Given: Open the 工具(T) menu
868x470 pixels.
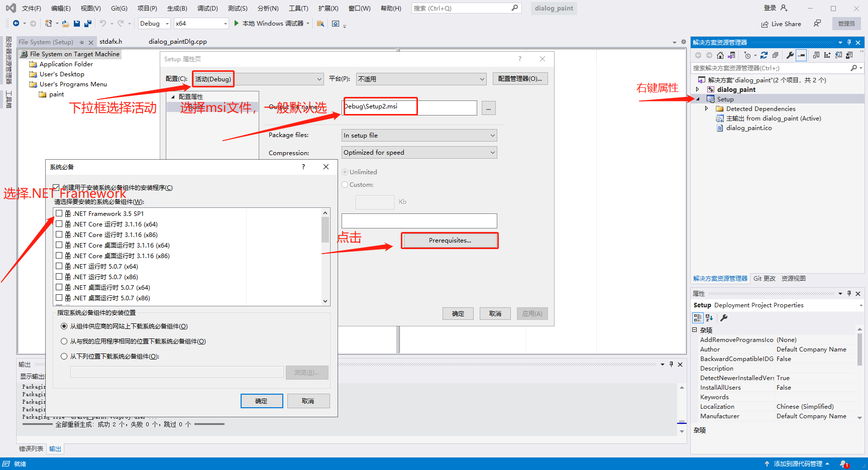Looking at the screenshot, I should (x=298, y=9).
